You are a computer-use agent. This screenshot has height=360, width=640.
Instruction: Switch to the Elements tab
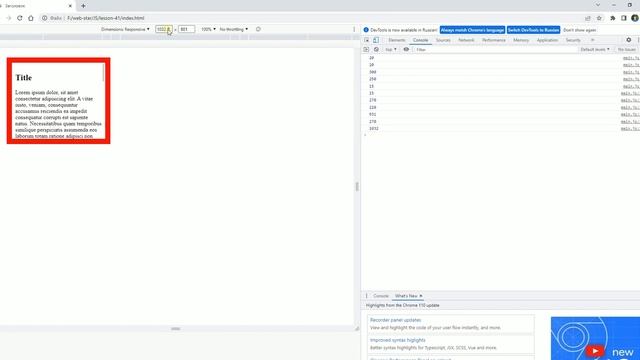tap(397, 40)
